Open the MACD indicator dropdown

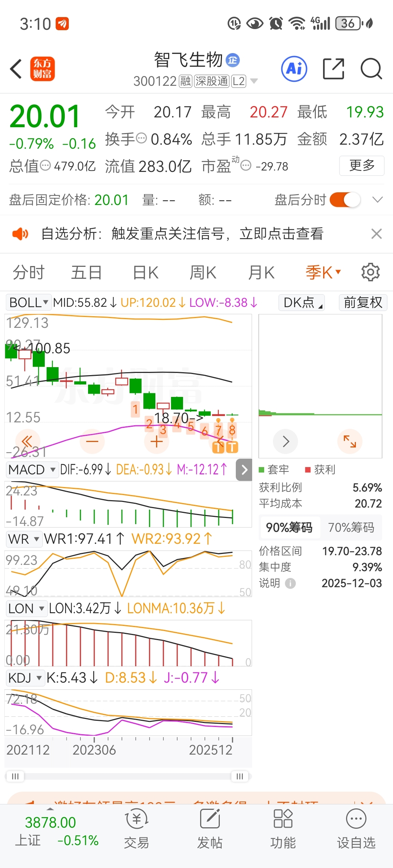[32, 470]
